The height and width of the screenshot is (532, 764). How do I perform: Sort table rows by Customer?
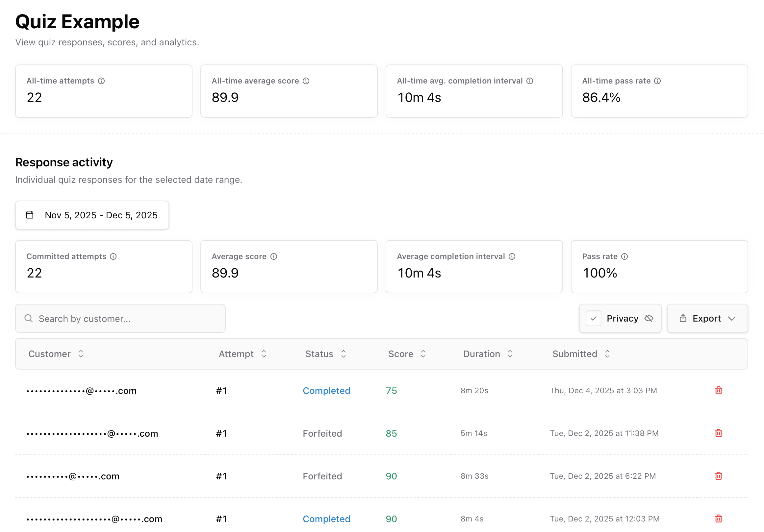[x=81, y=354]
